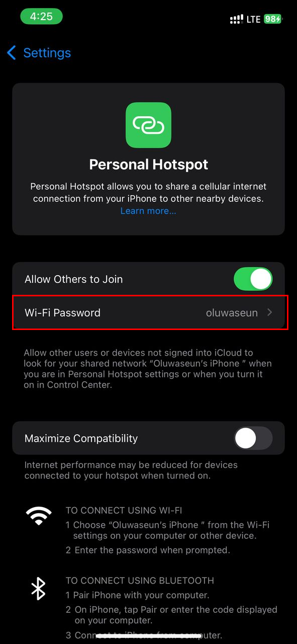Tap the green Personal Hotspot link icon

[148, 125]
